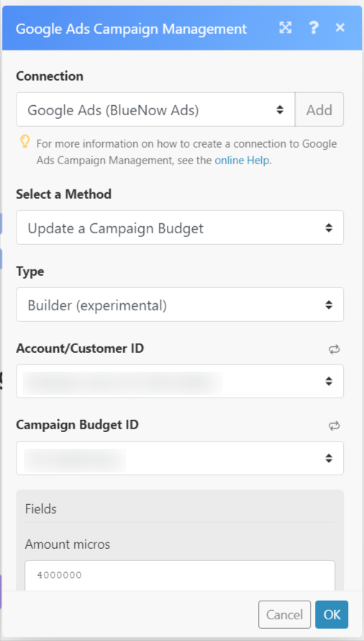Click the dialog title text
Viewport: 364px width, 641px height.
(x=131, y=29)
